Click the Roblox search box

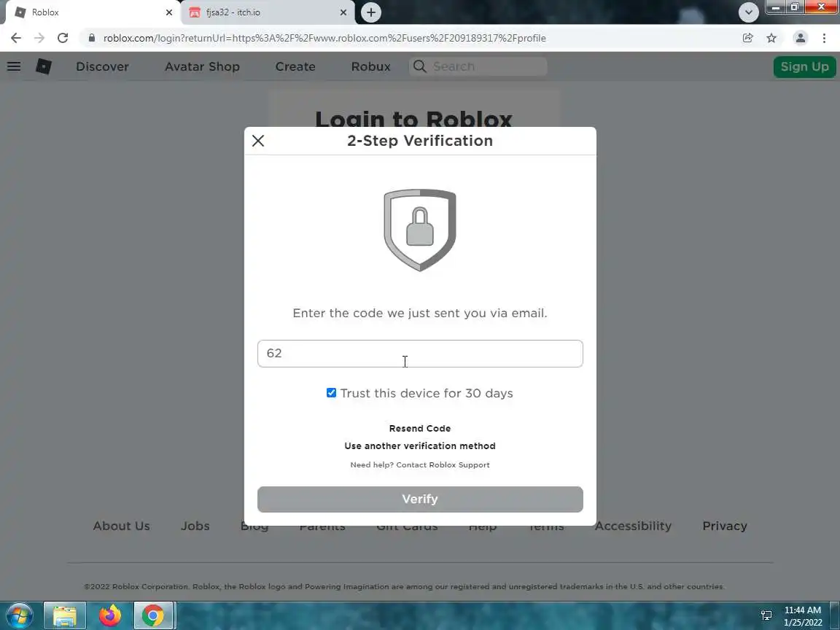[x=478, y=66]
